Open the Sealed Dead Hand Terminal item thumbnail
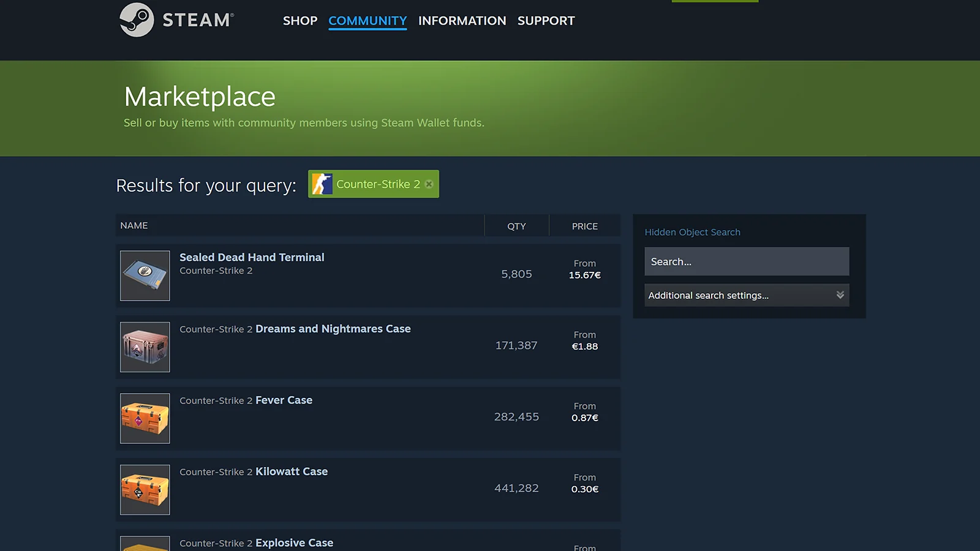 (145, 275)
